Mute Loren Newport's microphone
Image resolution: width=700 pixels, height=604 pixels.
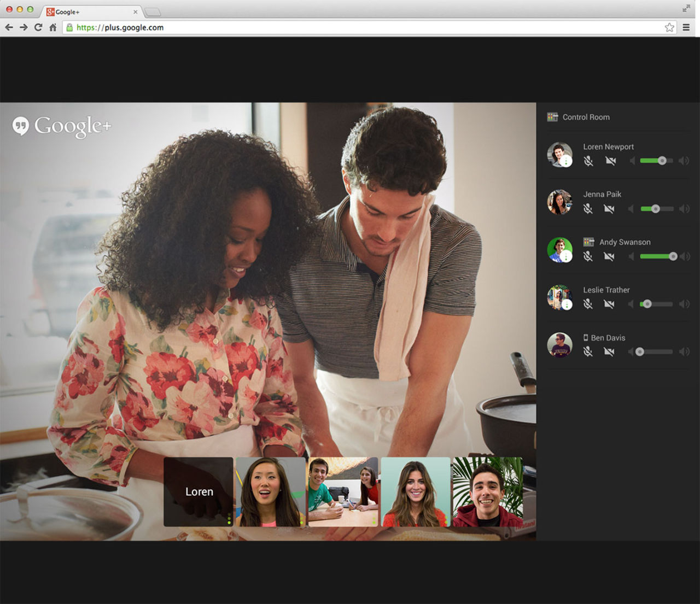tap(588, 161)
